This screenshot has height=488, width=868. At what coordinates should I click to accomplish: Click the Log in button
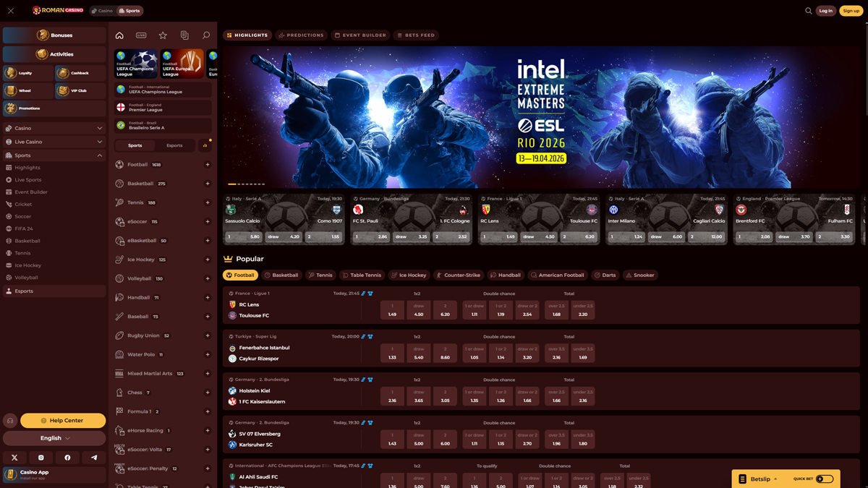tap(825, 11)
